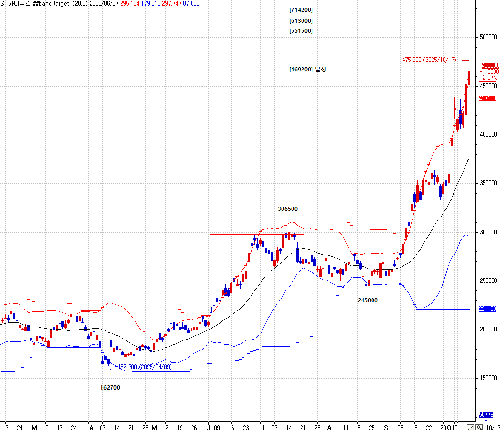
Task: Click the 500000 y-axis scale label
Action: coord(489,37)
